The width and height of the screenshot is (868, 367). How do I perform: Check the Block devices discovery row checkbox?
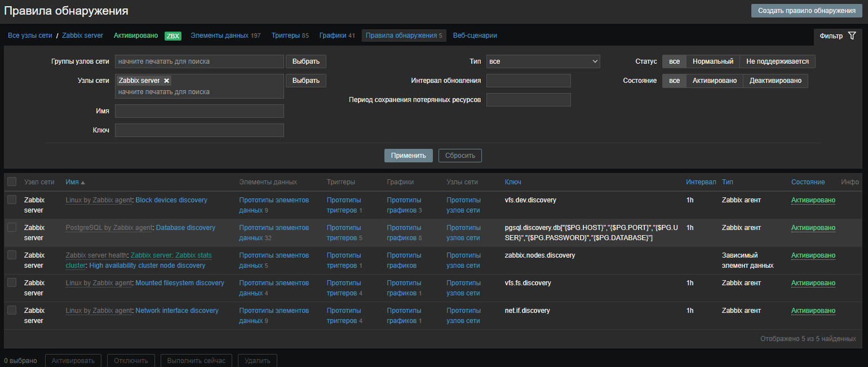(12, 200)
